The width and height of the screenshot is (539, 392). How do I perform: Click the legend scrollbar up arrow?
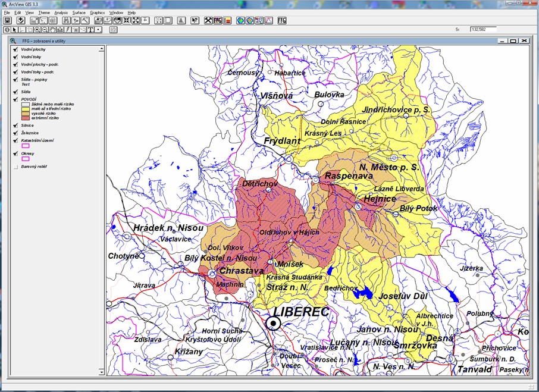(x=102, y=49)
